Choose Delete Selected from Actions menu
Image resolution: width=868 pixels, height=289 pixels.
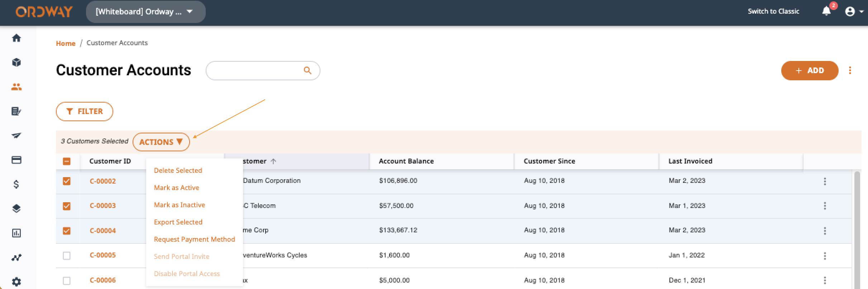[178, 170]
